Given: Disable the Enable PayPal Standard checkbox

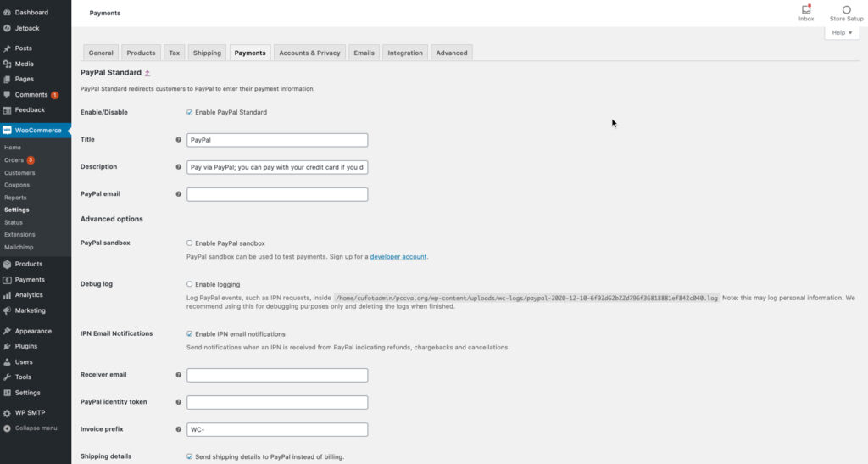Looking at the screenshot, I should coord(189,112).
